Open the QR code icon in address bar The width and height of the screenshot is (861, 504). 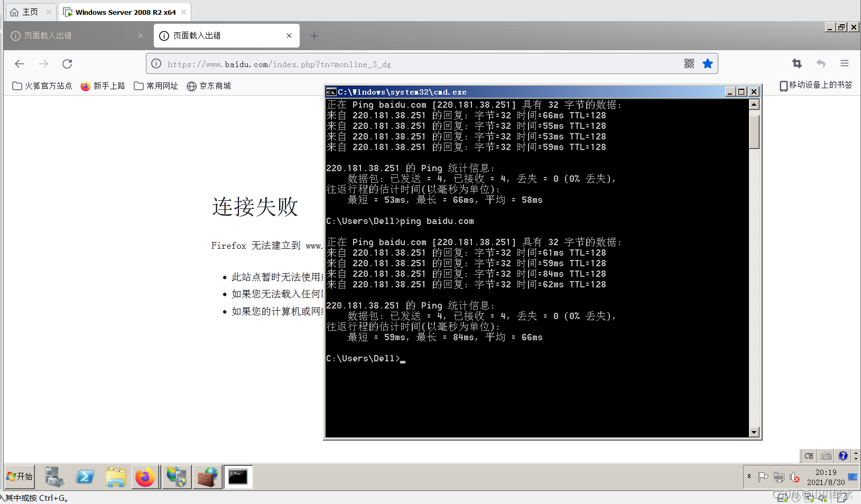689,64
